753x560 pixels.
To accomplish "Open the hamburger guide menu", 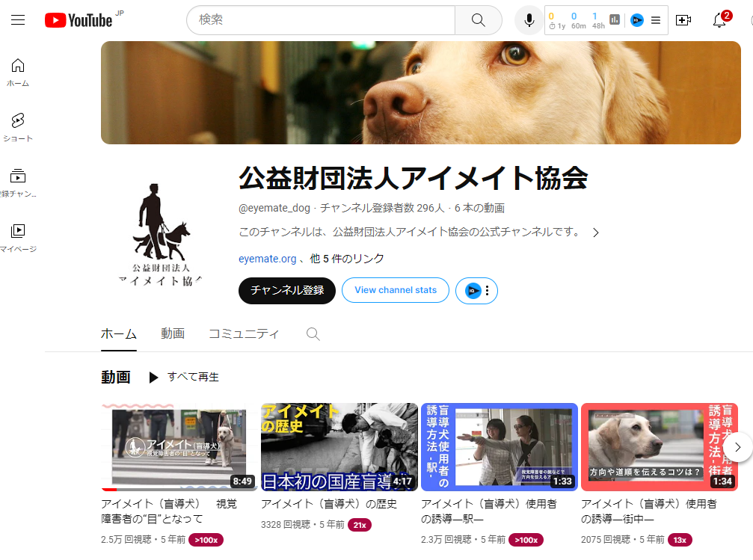I will [x=18, y=20].
